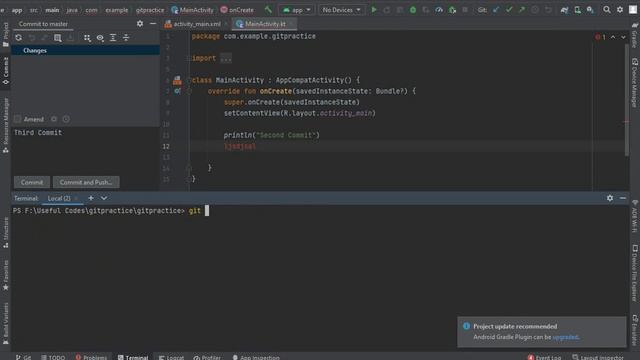Close the Local (2) terminal tab
640x360 pixels.
(76, 198)
